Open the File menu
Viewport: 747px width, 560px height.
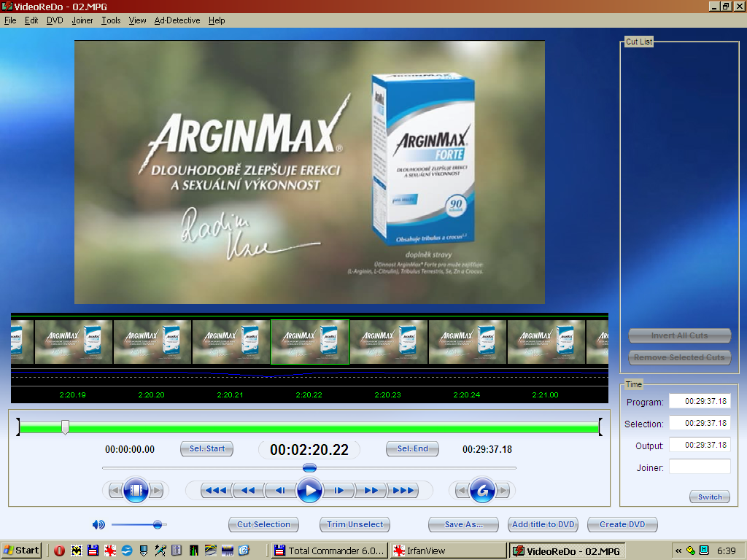10,20
